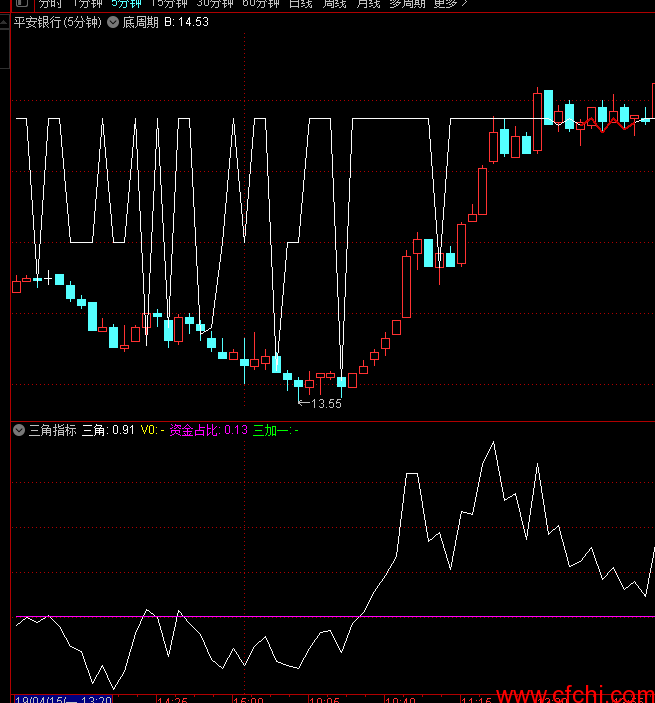Click the 15:00 time axis label
655x703 pixels.
coord(248,700)
